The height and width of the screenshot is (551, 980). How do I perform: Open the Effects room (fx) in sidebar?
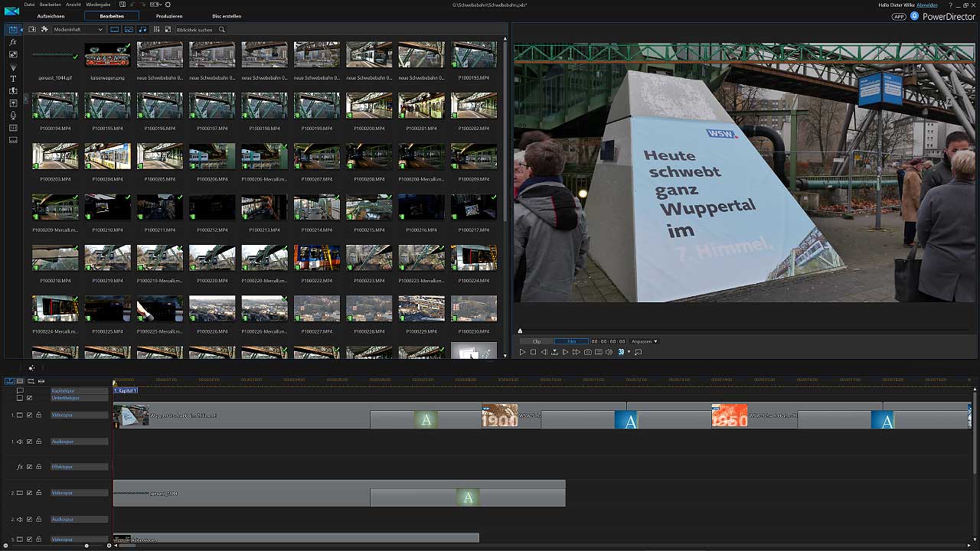point(13,42)
